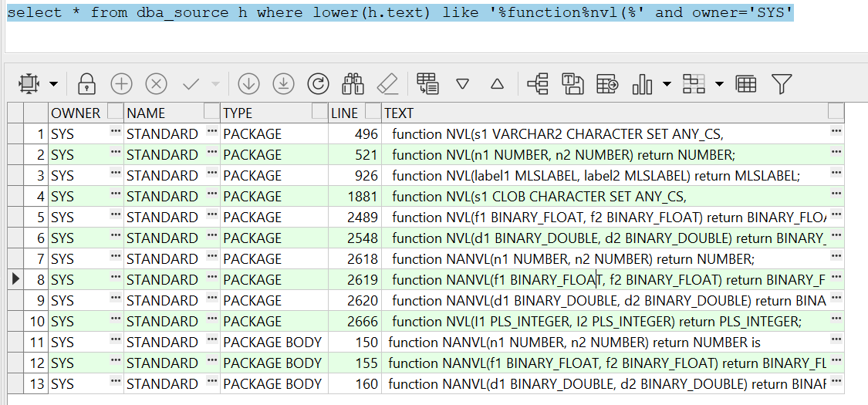868x405 pixels.
Task: Click the text 'function NVL(n1 NUMBER, n2 NUMBER) return NUMBER;'
Action: (x=563, y=155)
